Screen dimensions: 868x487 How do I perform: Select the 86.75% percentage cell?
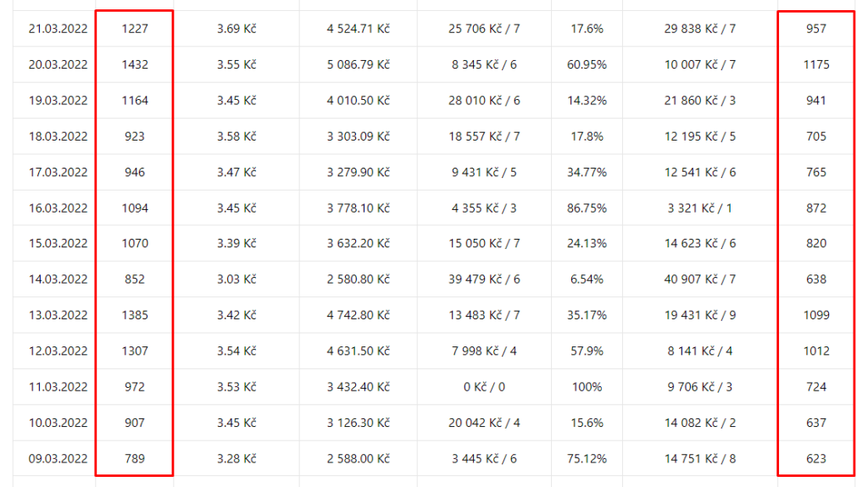coord(587,208)
